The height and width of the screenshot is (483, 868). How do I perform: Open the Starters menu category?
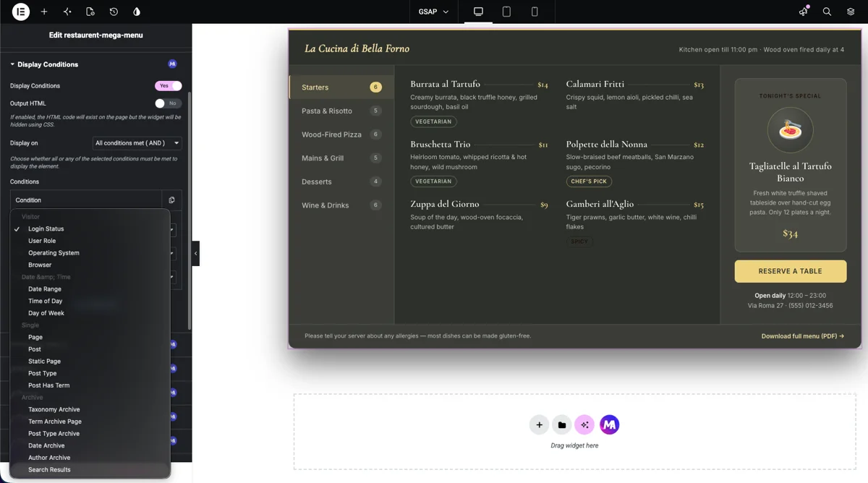tap(341, 87)
